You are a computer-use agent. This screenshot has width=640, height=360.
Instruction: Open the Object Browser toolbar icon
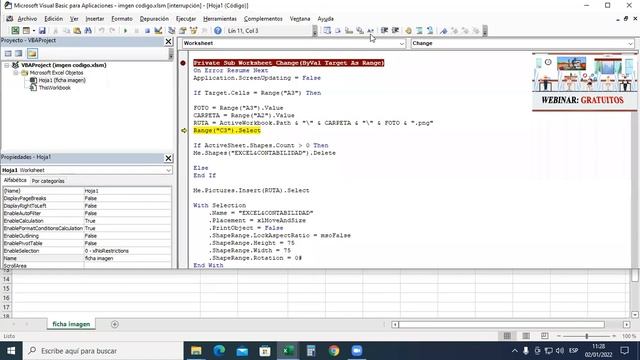tap(193, 31)
